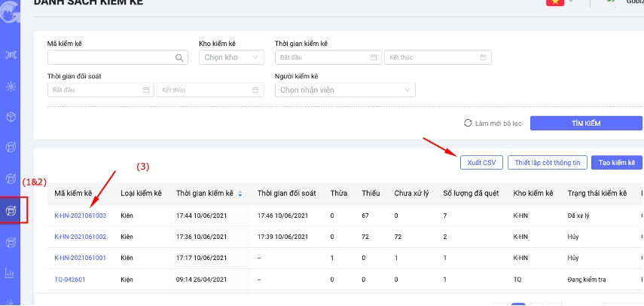Open the package box sidebar icon

click(x=11, y=117)
